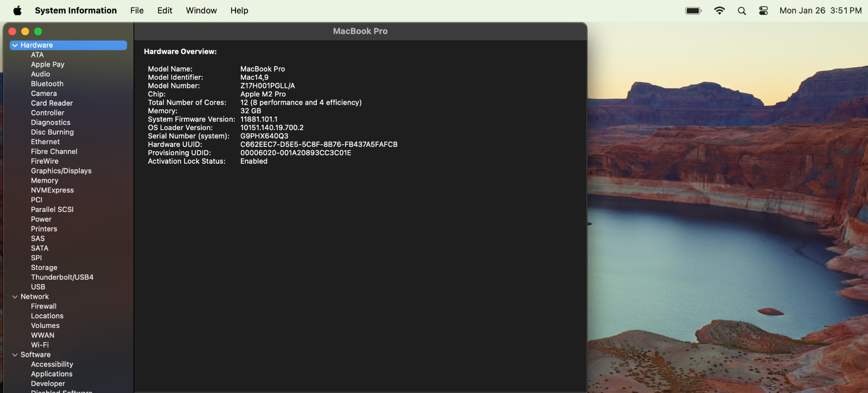This screenshot has height=393, width=868.
Task: Show Wi-Fi status in menu bar
Action: [719, 10]
